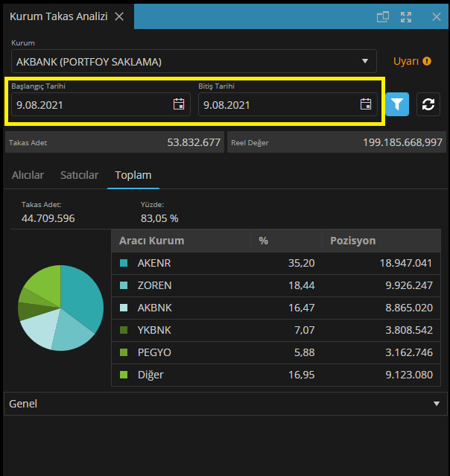Close the Kurum Takas Analizi tab
This screenshot has width=450, height=476.
pyautogui.click(x=119, y=16)
